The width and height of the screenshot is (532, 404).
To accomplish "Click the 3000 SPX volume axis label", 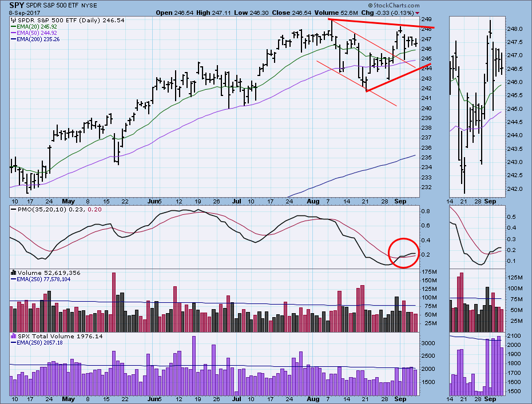I will click(x=428, y=343).
